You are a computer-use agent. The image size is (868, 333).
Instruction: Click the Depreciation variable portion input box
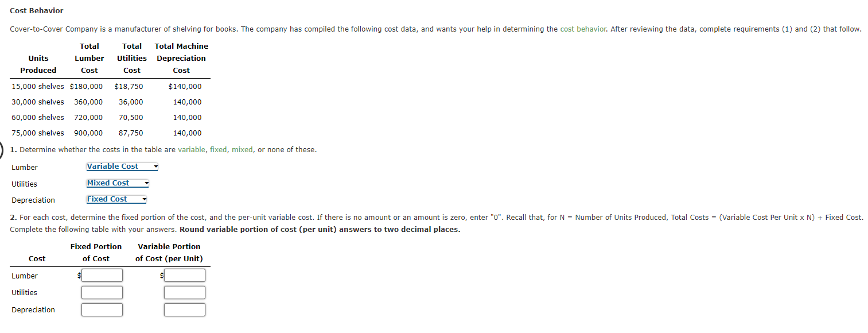185,309
